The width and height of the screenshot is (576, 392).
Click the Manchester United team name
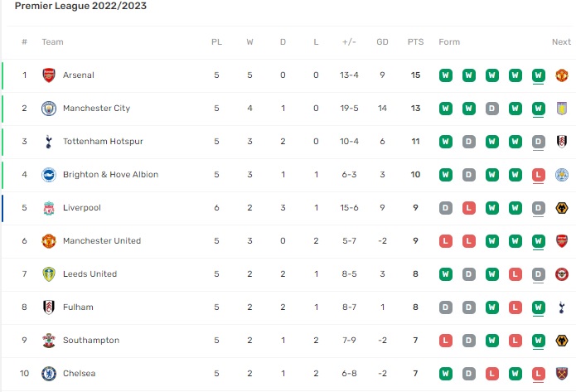coord(102,240)
